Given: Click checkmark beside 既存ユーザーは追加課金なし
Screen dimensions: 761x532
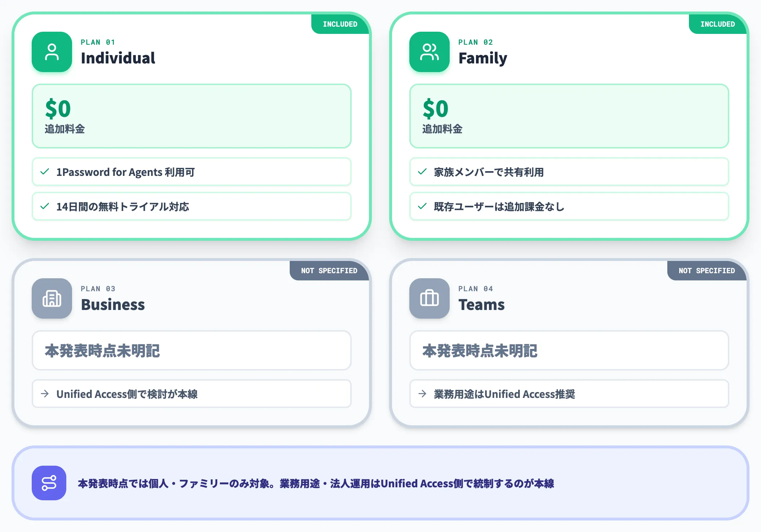Looking at the screenshot, I should click(422, 206).
